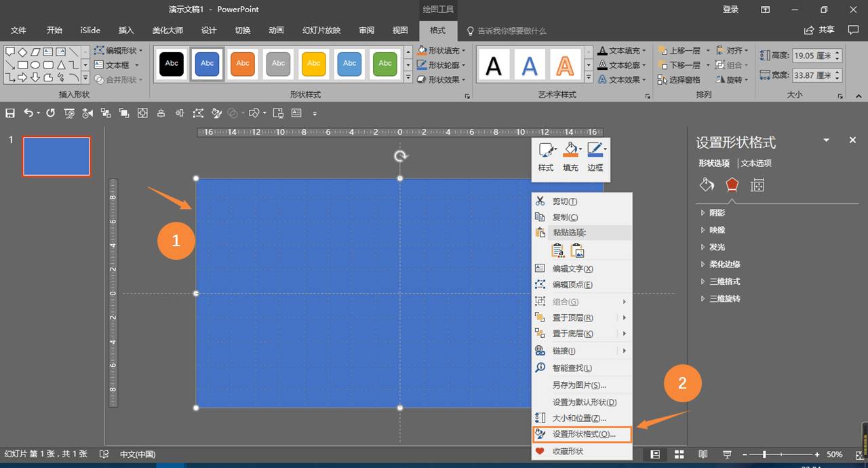Click the zoom slider in status bar
868x468 pixels.
[779, 454]
